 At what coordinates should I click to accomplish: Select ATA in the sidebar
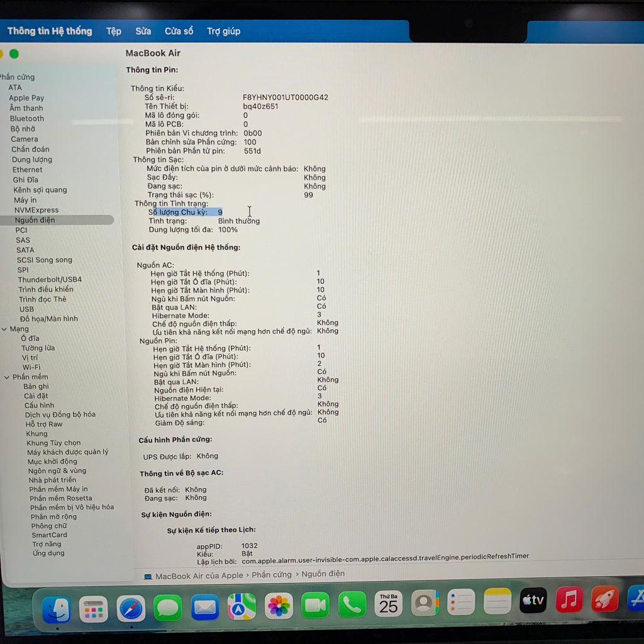15,87
